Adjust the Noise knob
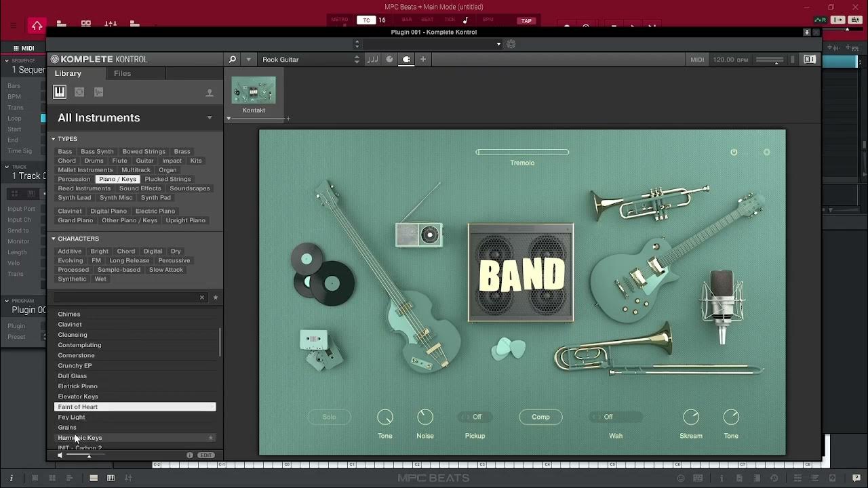This screenshot has height=488, width=868. pos(425,417)
